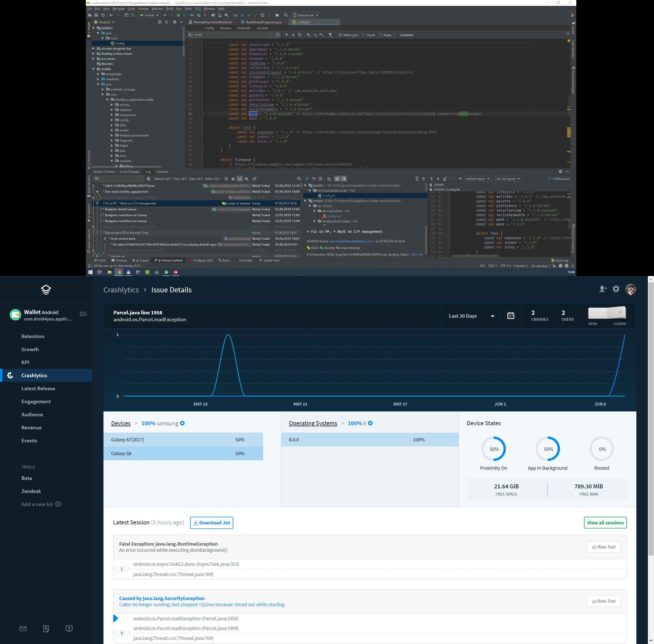Enable the Regex search checkbox
The width and height of the screenshot is (654, 644).
380,35
